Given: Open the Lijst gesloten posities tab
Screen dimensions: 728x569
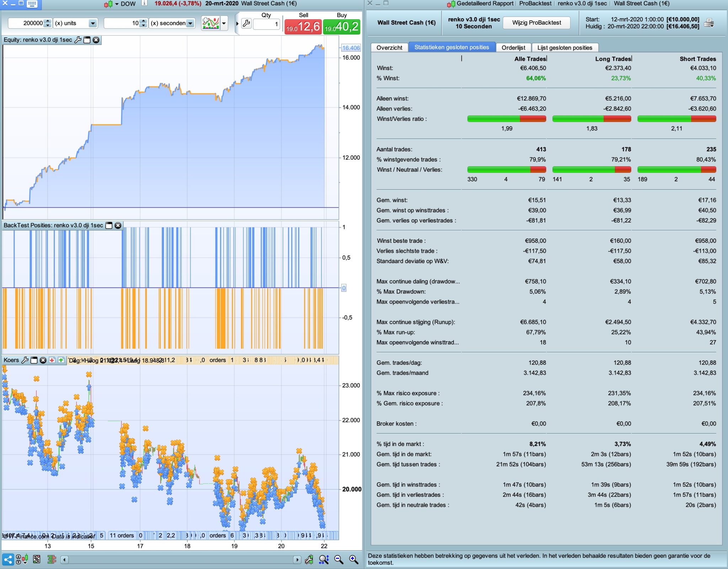Looking at the screenshot, I should point(564,48).
